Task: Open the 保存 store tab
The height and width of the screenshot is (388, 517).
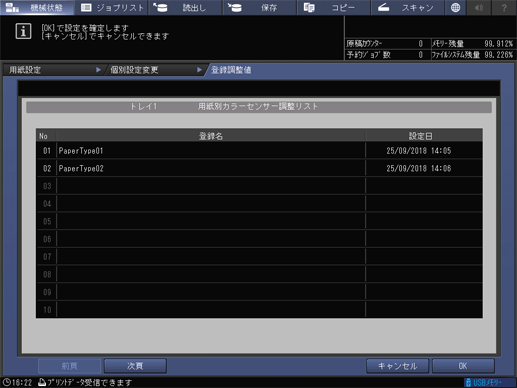Action: (260, 7)
